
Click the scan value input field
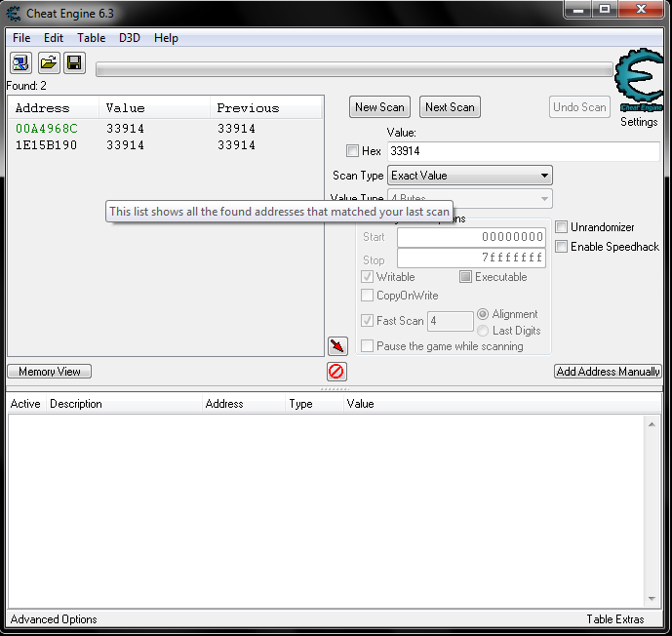point(523,151)
